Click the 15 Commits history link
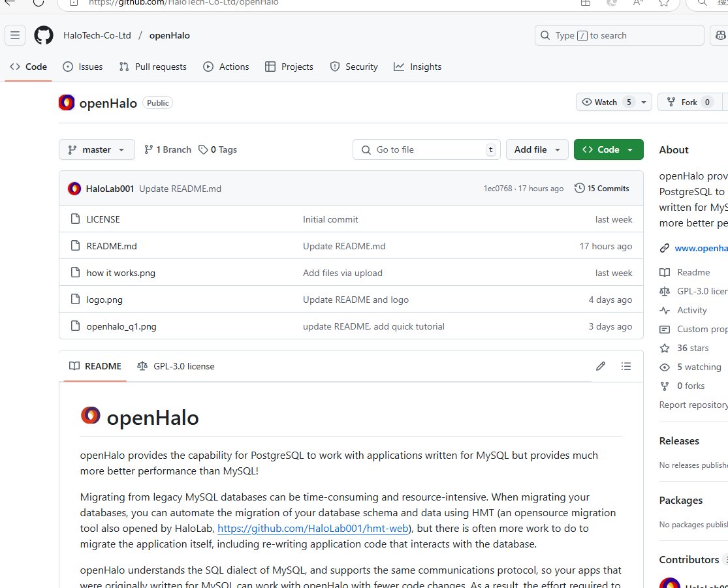The height and width of the screenshot is (588, 728). coord(602,189)
